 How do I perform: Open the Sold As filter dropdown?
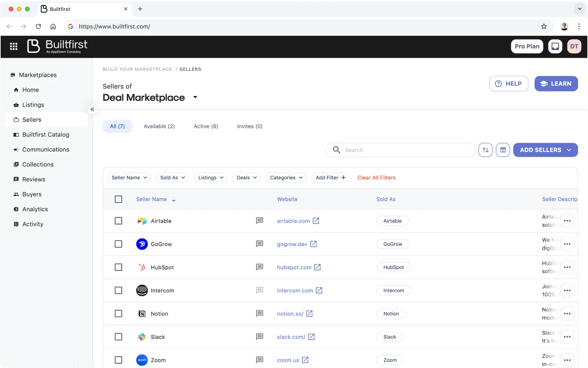(172, 178)
